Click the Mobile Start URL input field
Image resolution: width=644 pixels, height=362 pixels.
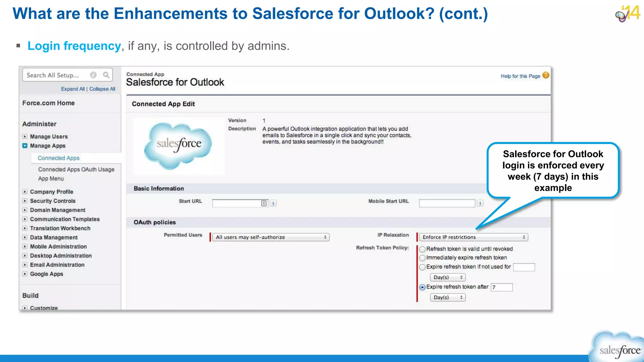pyautogui.click(x=447, y=203)
